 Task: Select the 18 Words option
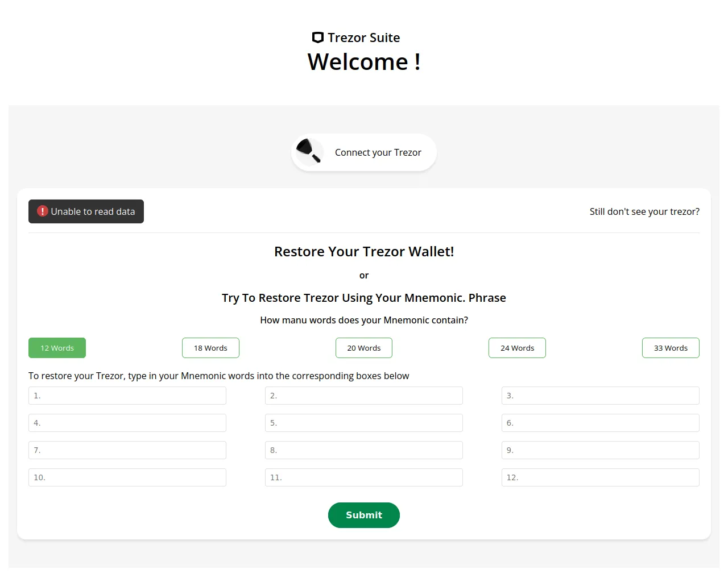tap(210, 348)
